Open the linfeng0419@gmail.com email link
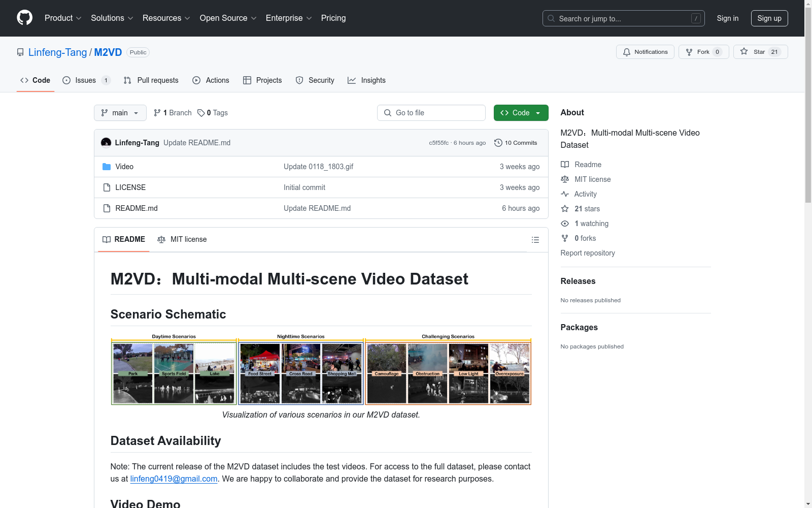 click(x=174, y=479)
